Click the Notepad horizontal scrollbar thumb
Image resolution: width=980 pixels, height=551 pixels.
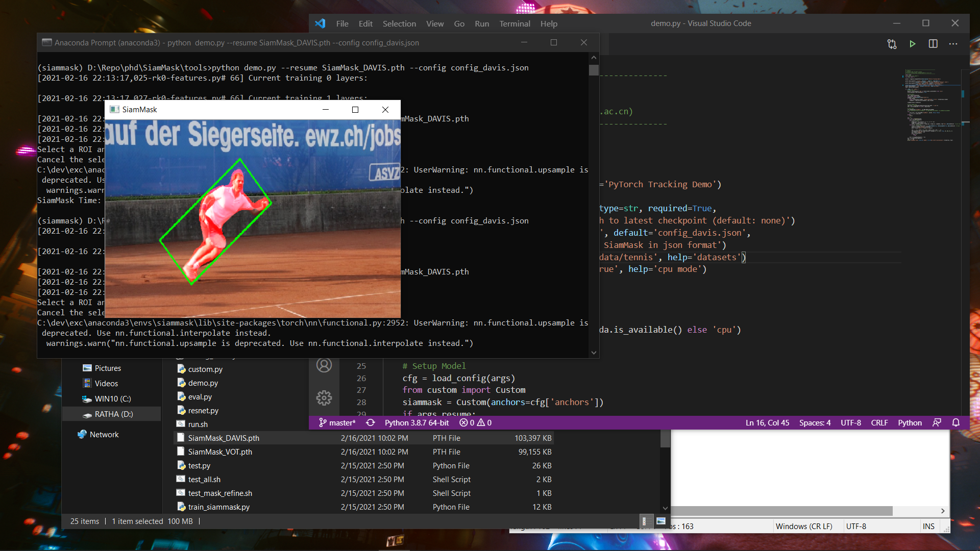pyautogui.click(x=781, y=511)
